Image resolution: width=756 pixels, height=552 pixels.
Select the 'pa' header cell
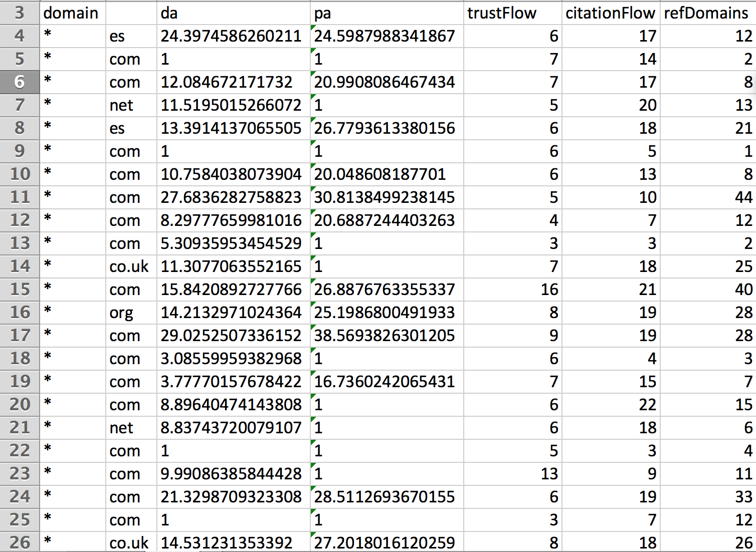tap(386, 13)
